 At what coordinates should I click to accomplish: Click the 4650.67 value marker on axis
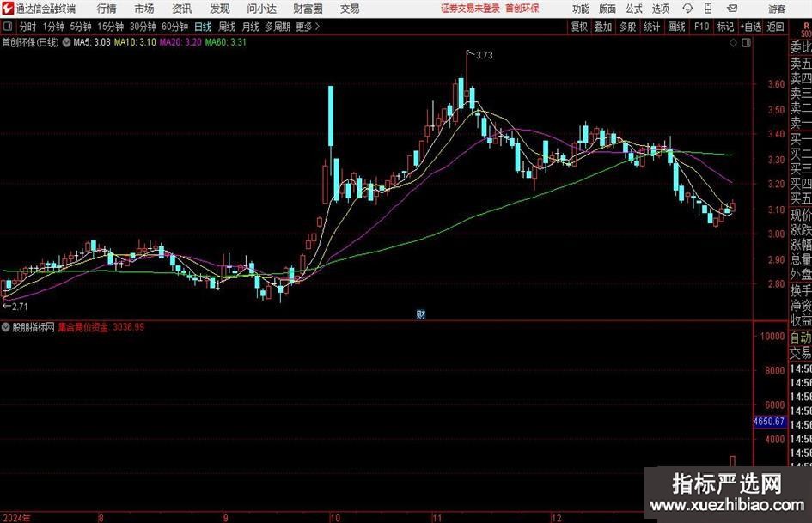click(768, 422)
